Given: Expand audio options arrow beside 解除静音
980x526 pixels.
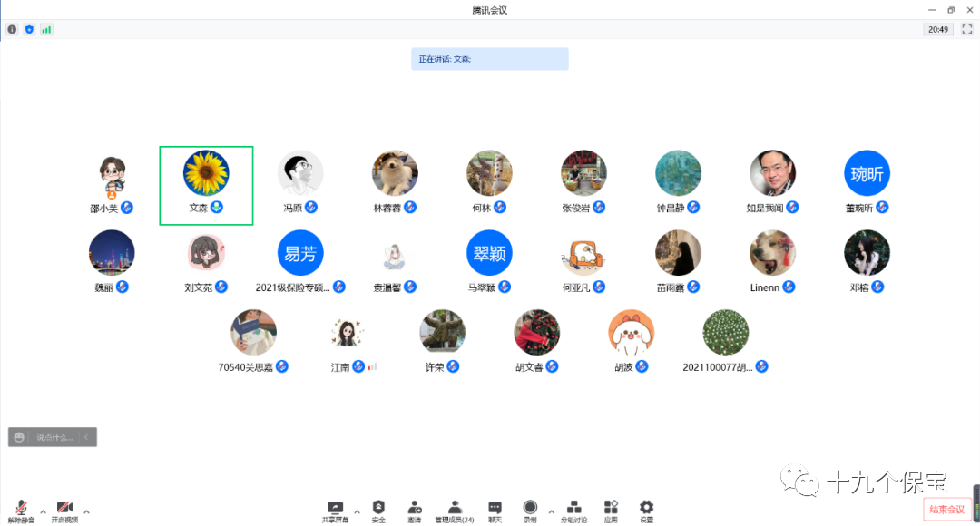Looking at the screenshot, I should pos(43,511).
